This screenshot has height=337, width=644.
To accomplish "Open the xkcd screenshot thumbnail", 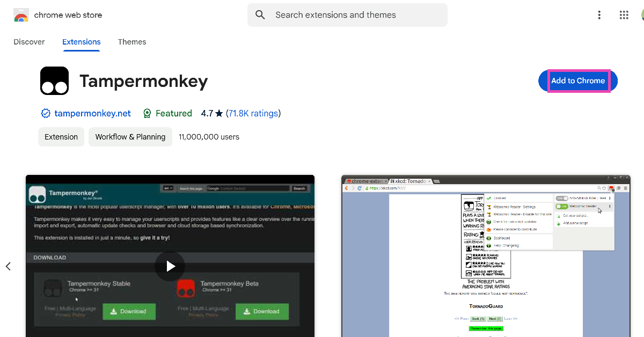I will 486,256.
